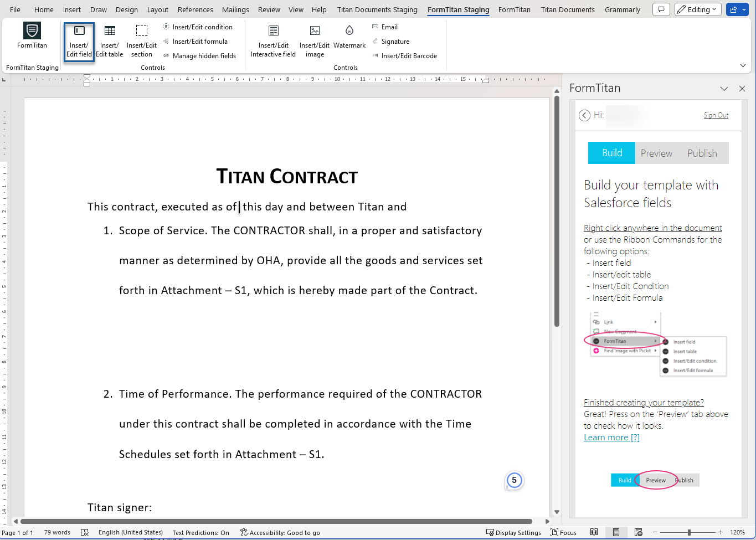Insert a Signature control
Screen dimensions: 756x540
pyautogui.click(x=390, y=41)
